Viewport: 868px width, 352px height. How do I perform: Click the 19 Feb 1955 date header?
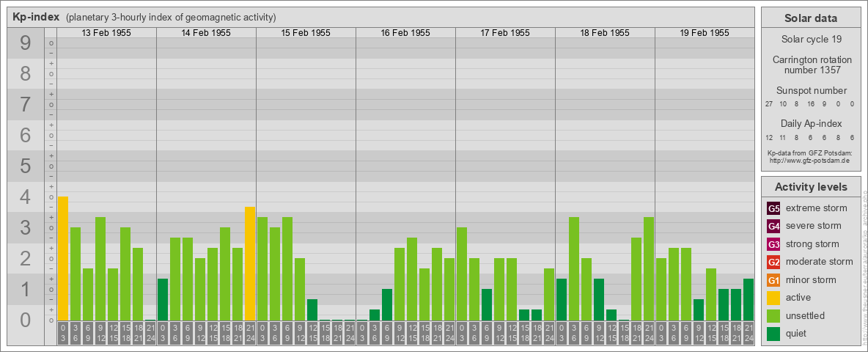pyautogui.click(x=704, y=33)
